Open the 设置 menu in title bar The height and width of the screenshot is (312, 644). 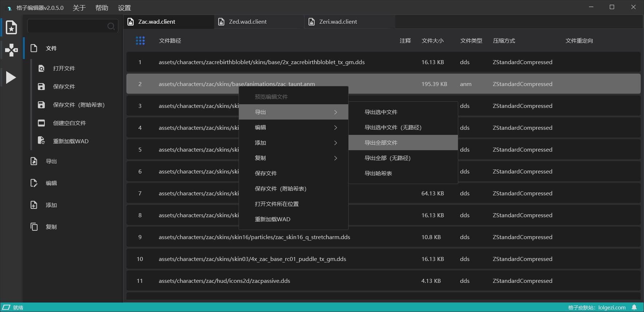click(124, 8)
